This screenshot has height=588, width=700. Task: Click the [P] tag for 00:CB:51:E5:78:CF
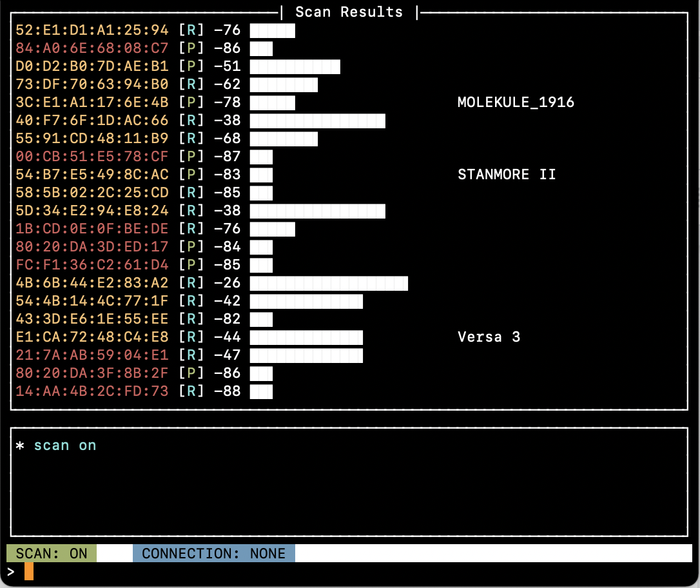[x=191, y=156]
